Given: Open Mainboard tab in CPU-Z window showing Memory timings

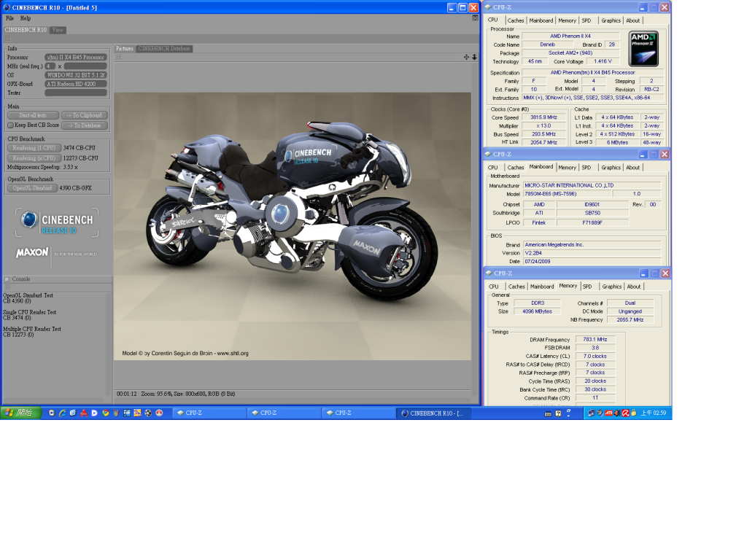Looking at the screenshot, I should pyautogui.click(x=542, y=287).
